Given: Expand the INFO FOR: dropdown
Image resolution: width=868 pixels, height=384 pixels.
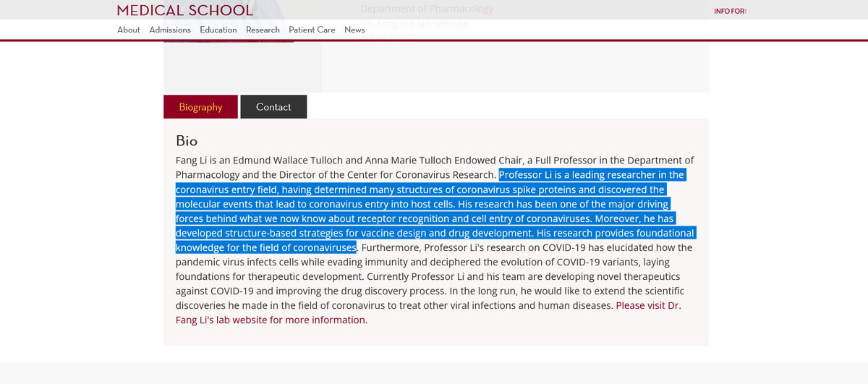Looking at the screenshot, I should tap(730, 11).
